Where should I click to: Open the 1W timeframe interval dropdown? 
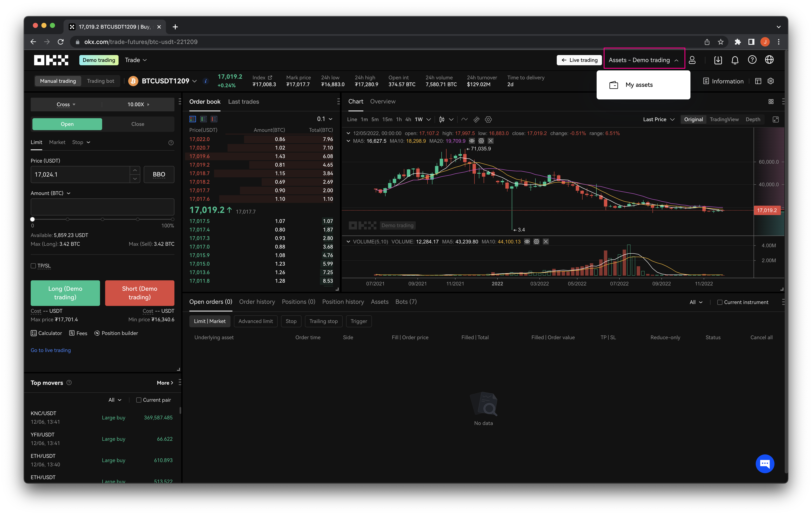coord(428,119)
